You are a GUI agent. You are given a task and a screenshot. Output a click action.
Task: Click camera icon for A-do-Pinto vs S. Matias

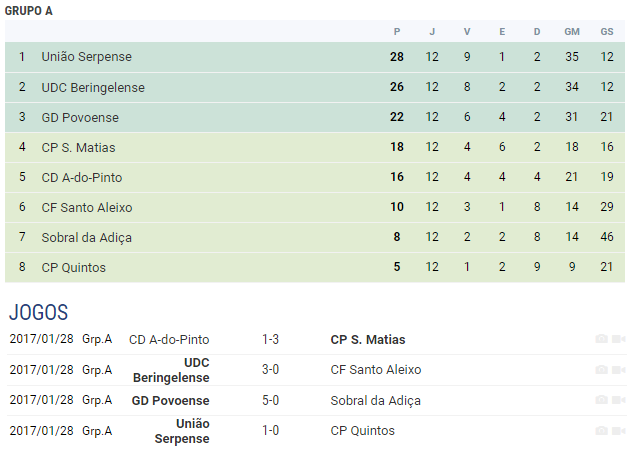click(601, 340)
